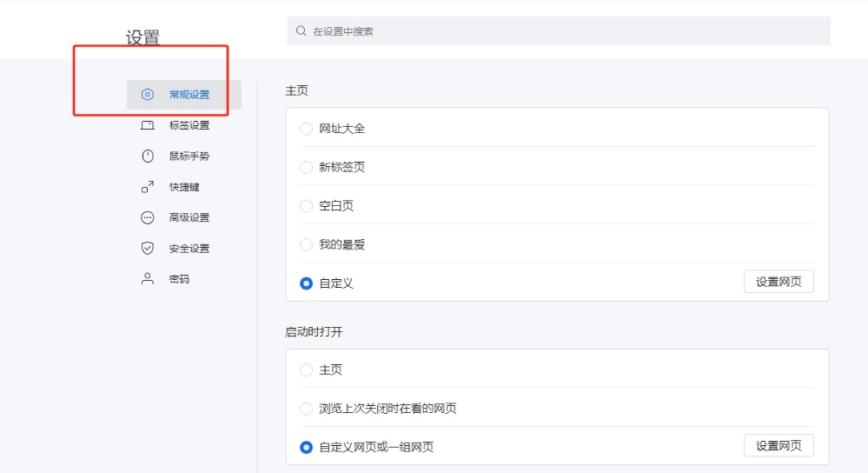Screen dimensions: 868x473
Task: Select 浏览上次关闭时在看的网页 startup option
Action: [306, 409]
